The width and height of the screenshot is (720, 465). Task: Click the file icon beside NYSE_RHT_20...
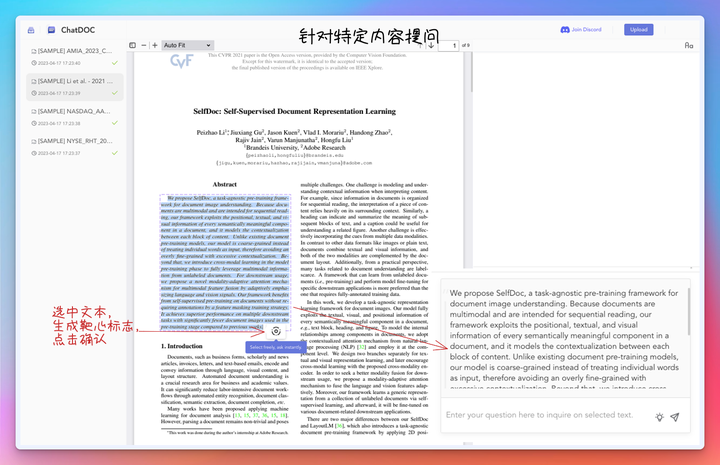click(x=34, y=141)
